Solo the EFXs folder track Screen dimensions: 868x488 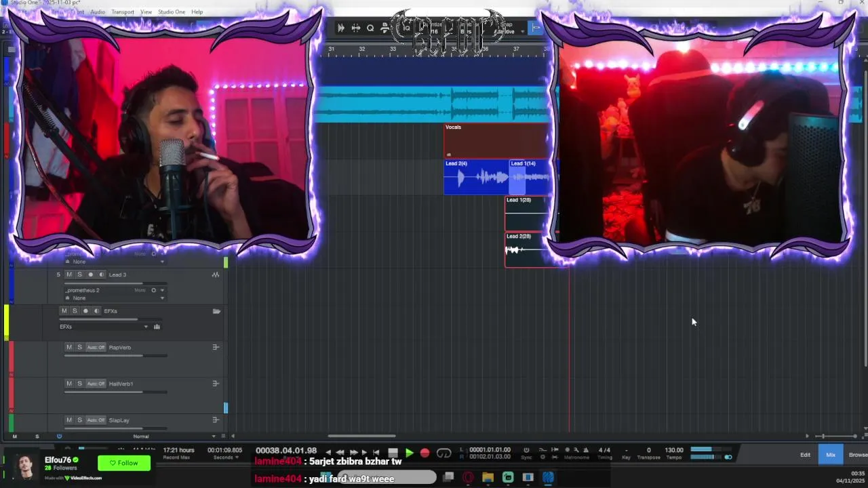coord(75,311)
